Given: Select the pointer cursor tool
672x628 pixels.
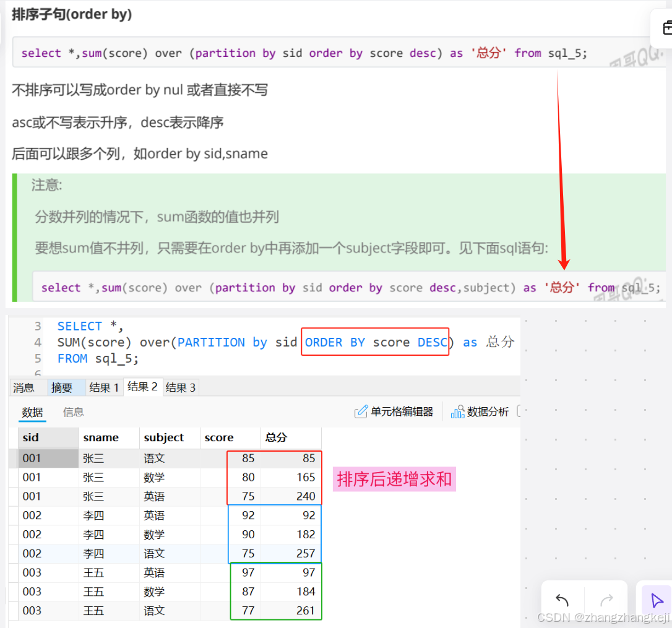Looking at the screenshot, I should tap(657, 600).
